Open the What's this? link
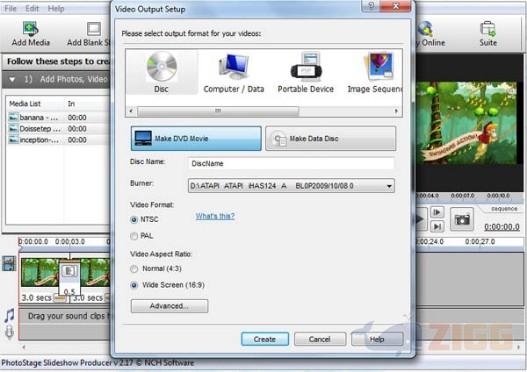The width and height of the screenshot is (527, 372). (215, 216)
